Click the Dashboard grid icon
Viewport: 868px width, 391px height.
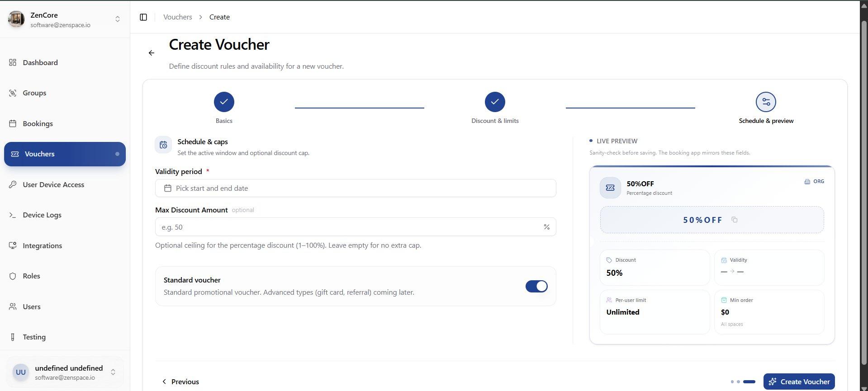pos(13,62)
